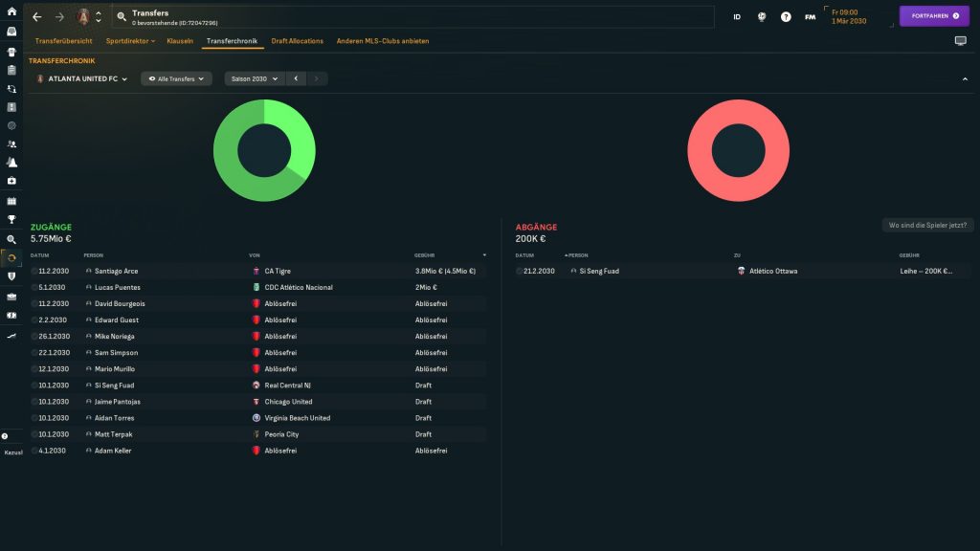The width and height of the screenshot is (980, 551).
Task: Click the ID icon in top bar
Action: click(x=737, y=17)
